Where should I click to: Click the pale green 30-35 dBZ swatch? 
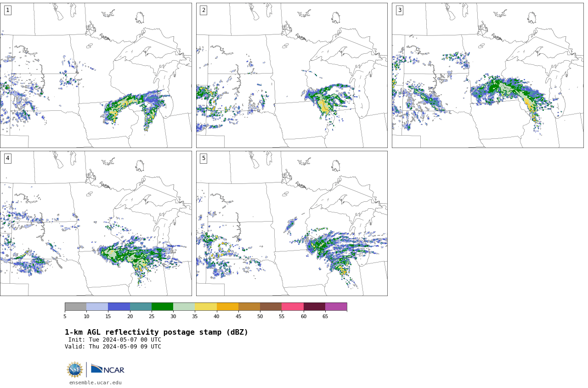pos(184,307)
